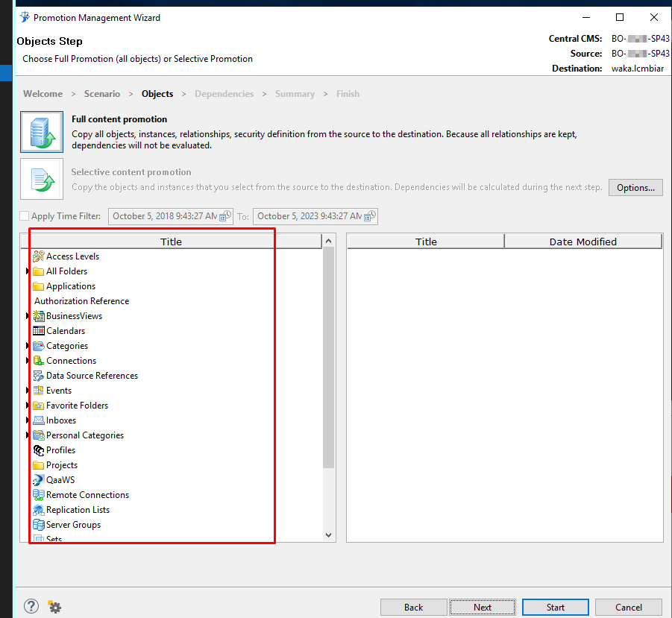Click the Cancel button
The image size is (672, 618).
(x=629, y=608)
